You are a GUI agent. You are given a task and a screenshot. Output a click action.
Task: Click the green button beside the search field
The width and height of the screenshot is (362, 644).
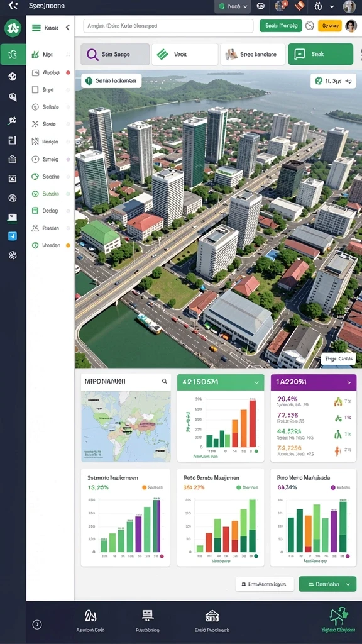coord(281,26)
